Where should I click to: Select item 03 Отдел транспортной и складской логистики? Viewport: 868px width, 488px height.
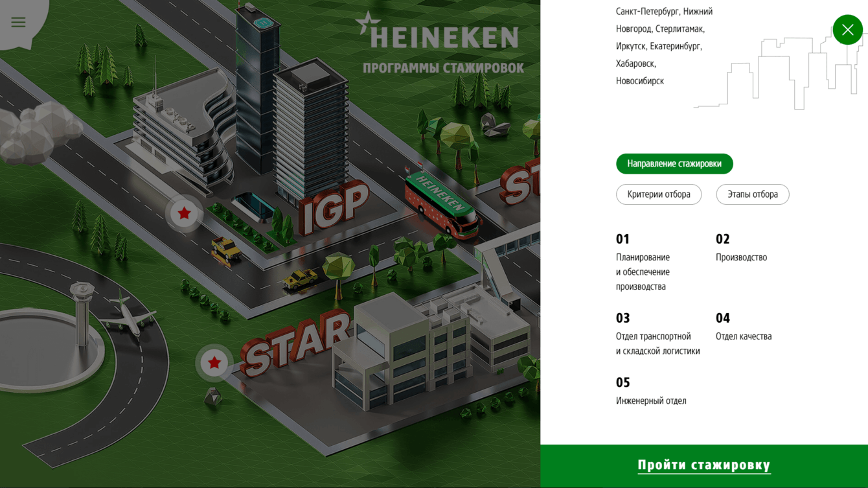tap(657, 334)
